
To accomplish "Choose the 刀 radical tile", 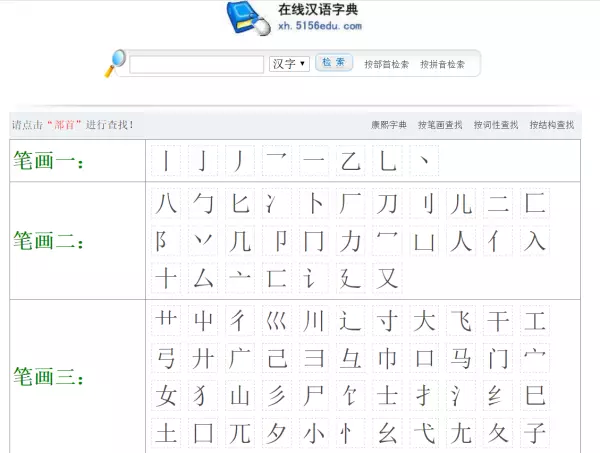I will 387,204.
